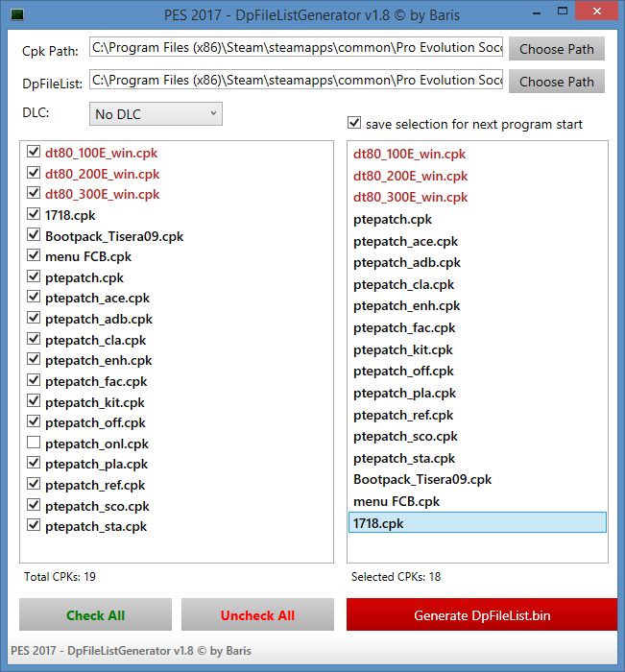
Task: Select menu FCB.cpk in right list
Action: pyautogui.click(x=477, y=501)
